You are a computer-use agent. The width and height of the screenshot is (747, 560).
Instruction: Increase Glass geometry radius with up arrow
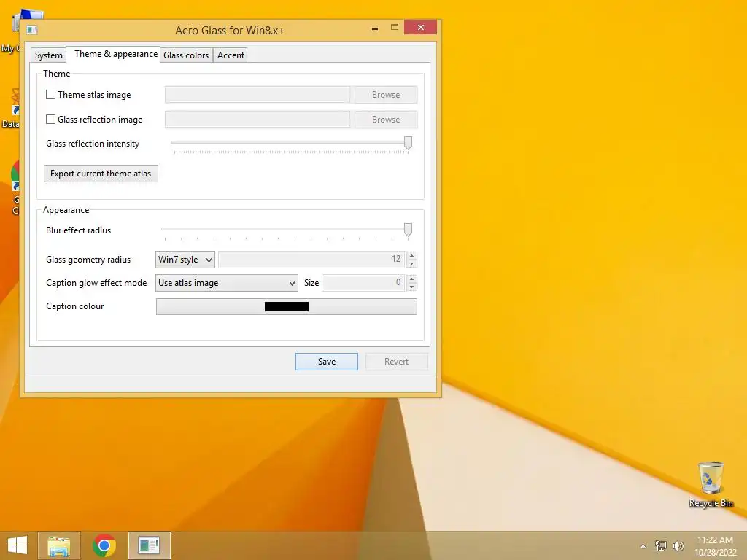412,255
